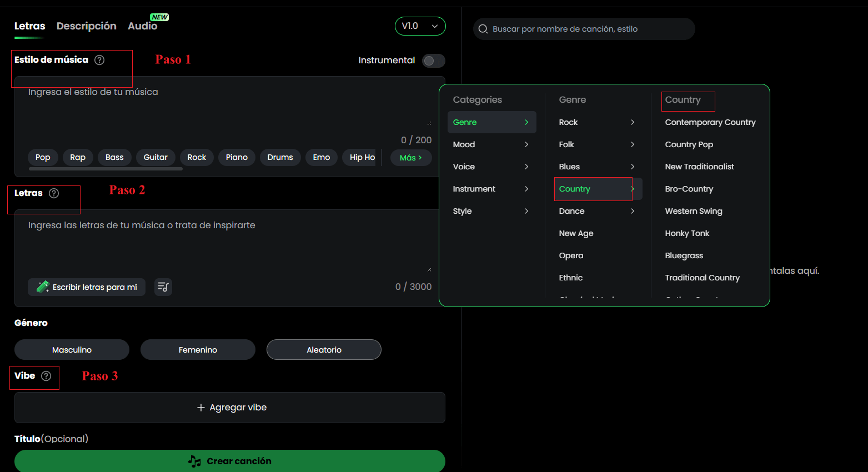Click the plus icon on Agregar vibe

[x=201, y=408]
